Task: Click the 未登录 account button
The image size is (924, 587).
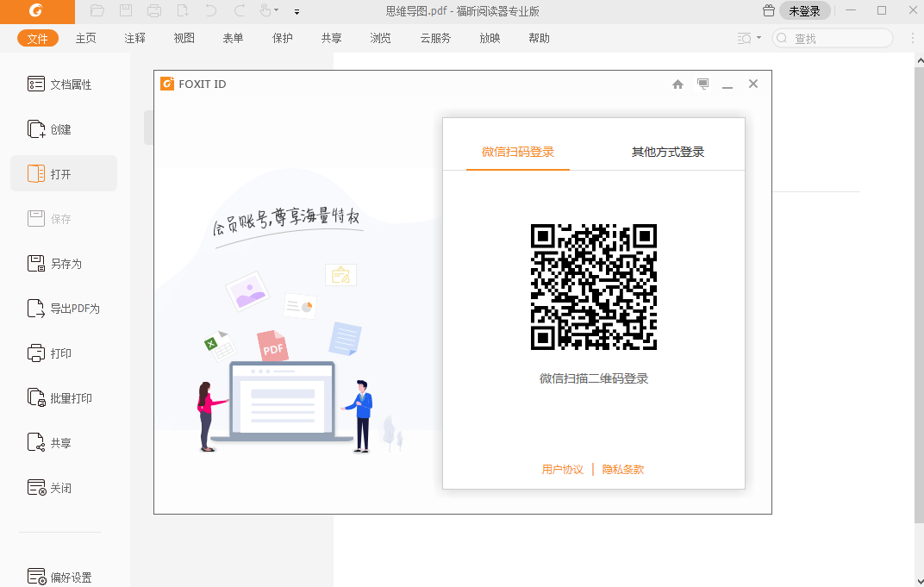Action: coord(803,10)
